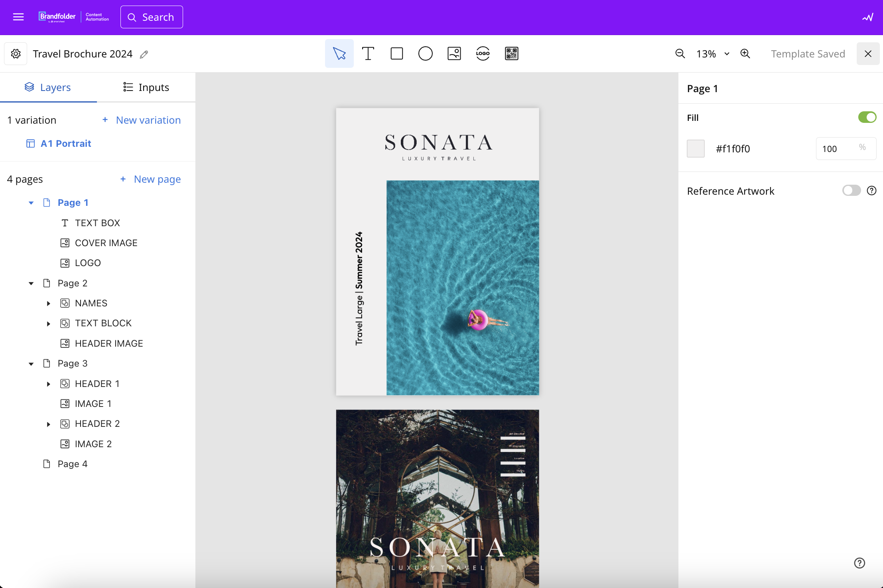Image resolution: width=883 pixels, height=588 pixels.
Task: Disable the Fill toggle
Action: (867, 117)
